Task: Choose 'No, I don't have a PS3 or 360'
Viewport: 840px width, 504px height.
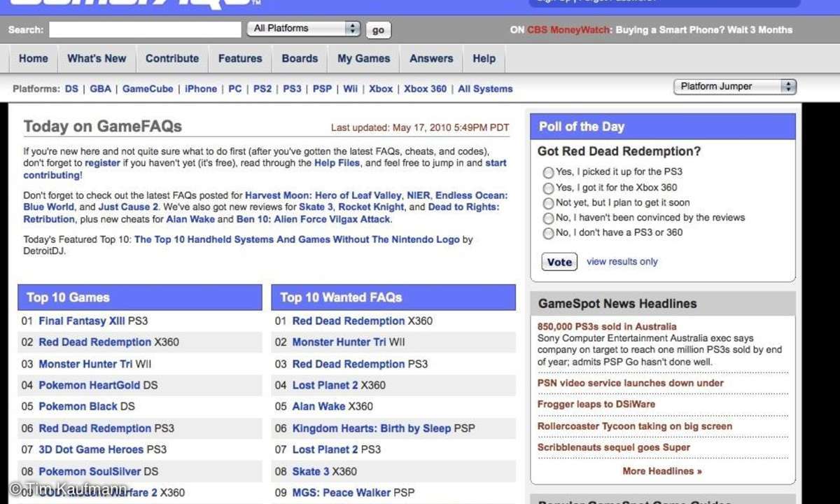Action: (x=548, y=233)
